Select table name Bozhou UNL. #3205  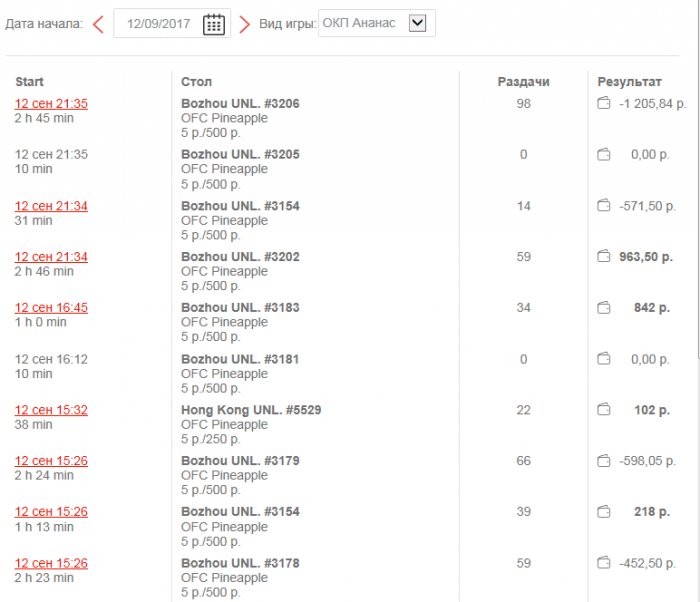pyautogui.click(x=240, y=155)
